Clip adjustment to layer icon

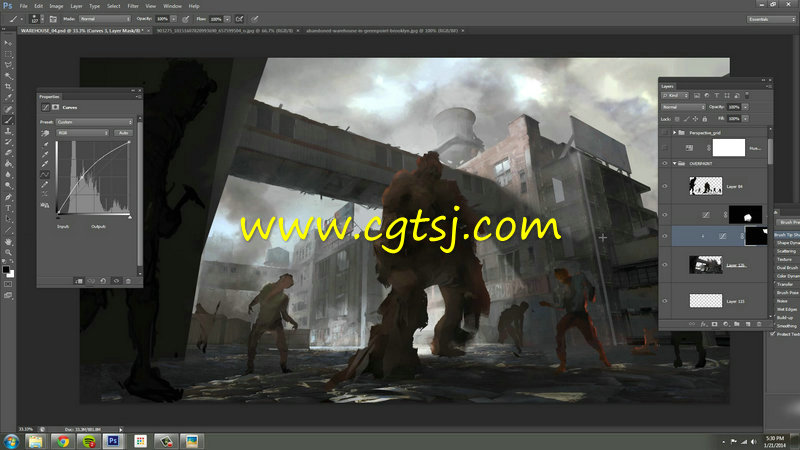79,281
